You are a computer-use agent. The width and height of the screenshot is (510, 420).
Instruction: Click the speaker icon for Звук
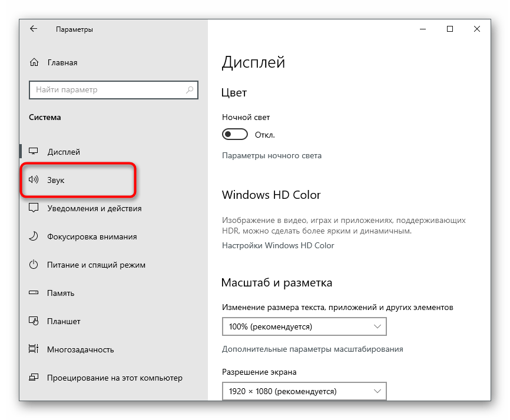(x=34, y=180)
